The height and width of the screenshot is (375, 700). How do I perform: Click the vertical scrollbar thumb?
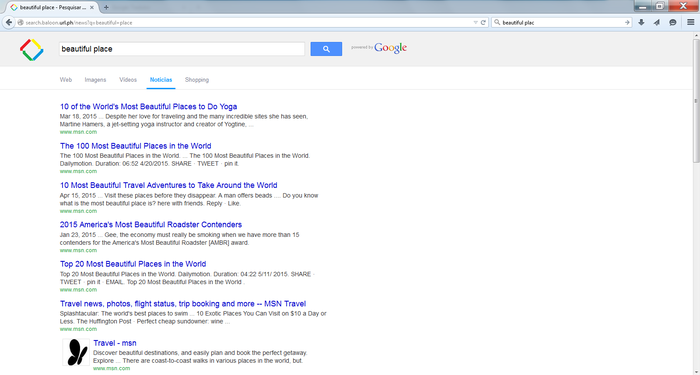pos(696,102)
